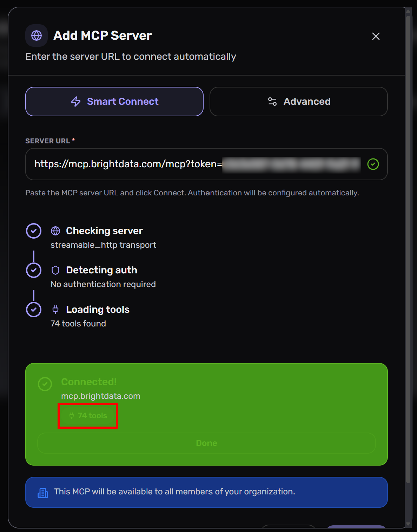Click the Detecting auth step checkmark circle
Viewport: 417px width, 532px height.
tap(34, 270)
